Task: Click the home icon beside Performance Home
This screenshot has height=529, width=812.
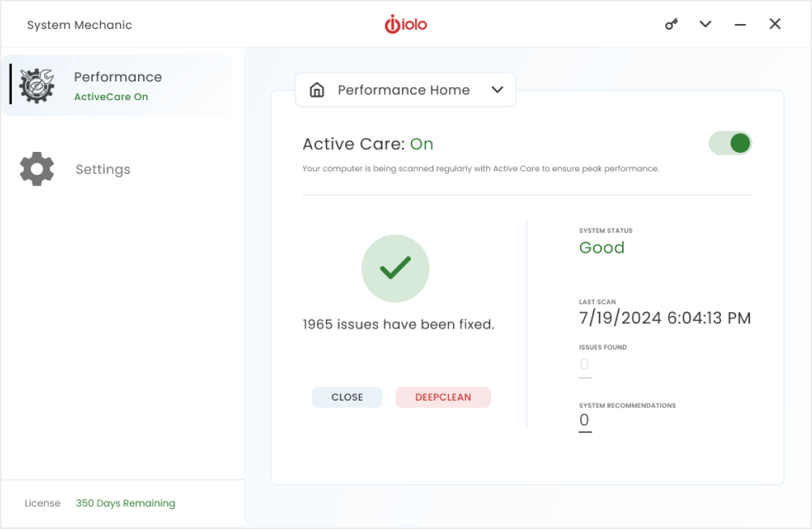Action: coord(317,90)
